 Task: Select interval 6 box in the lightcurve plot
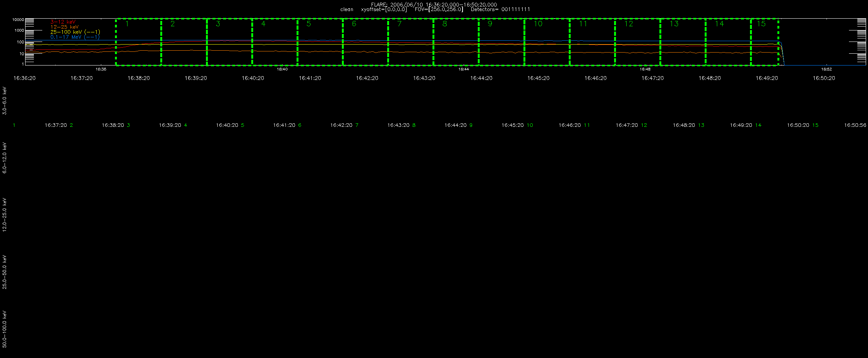pos(365,42)
